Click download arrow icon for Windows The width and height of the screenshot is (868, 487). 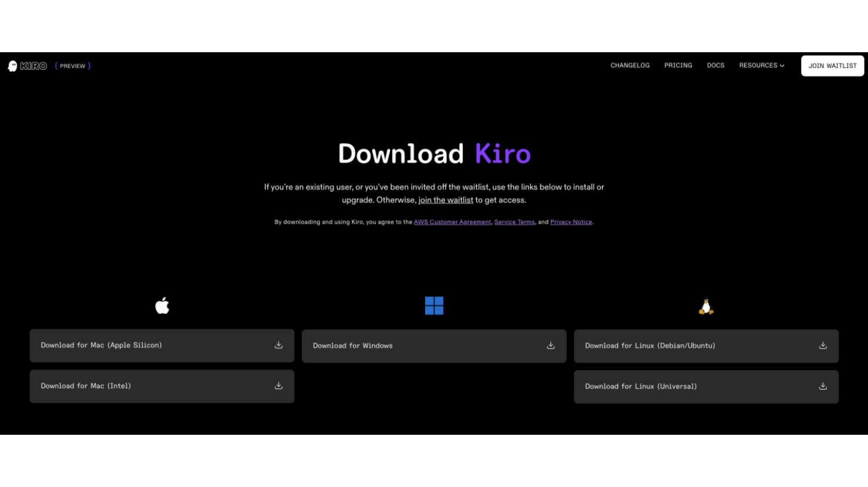coord(550,346)
